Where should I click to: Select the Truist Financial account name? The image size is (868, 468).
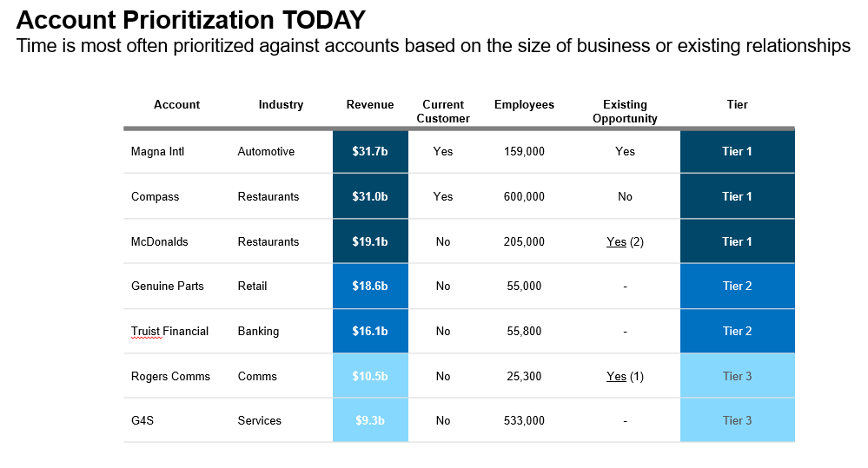169,331
